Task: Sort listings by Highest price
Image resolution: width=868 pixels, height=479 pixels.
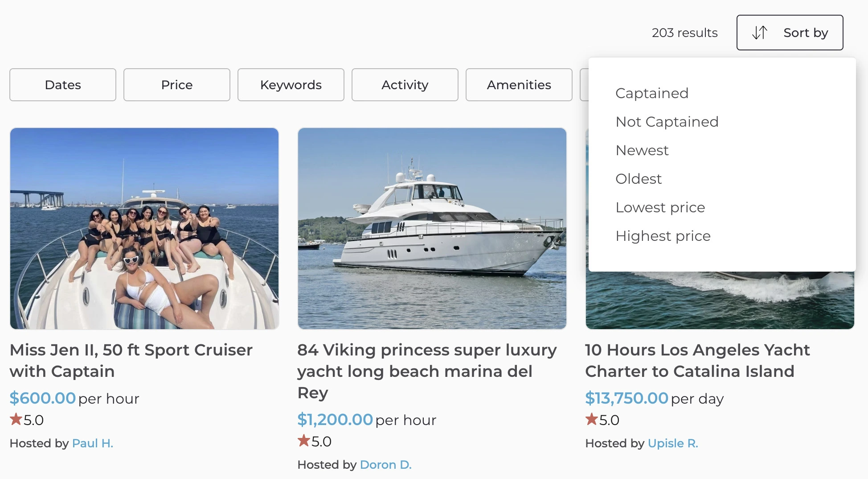Action: click(663, 235)
